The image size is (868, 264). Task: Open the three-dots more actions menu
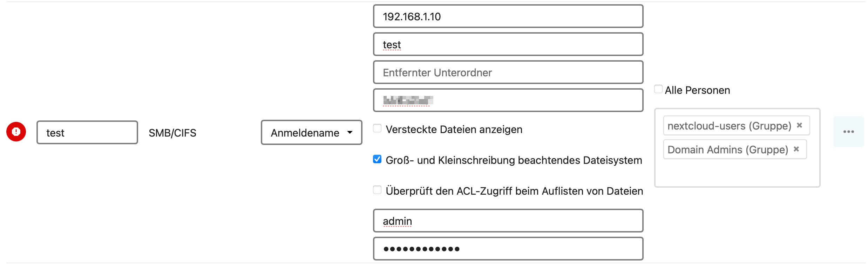point(848,132)
